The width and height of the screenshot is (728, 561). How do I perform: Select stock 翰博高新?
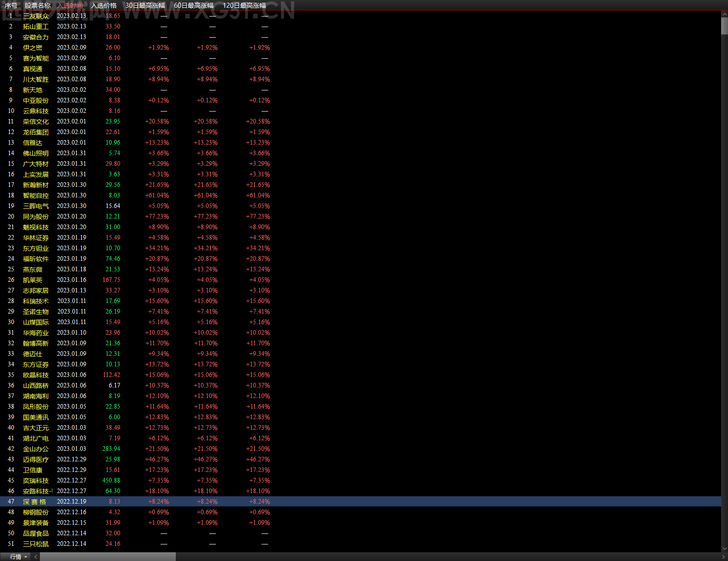[36, 343]
